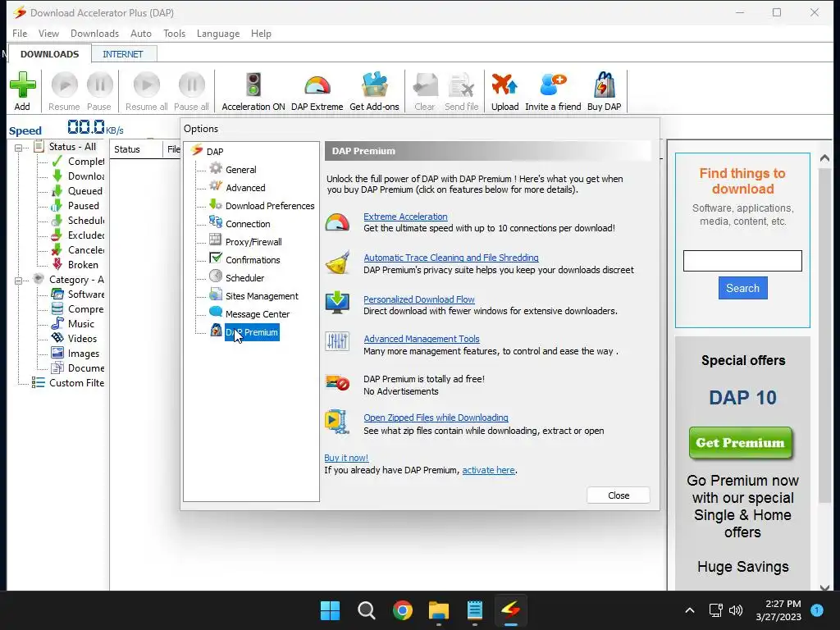Viewport: 840px width, 630px height.
Task: Open the Downloads menu
Action: [95, 33]
